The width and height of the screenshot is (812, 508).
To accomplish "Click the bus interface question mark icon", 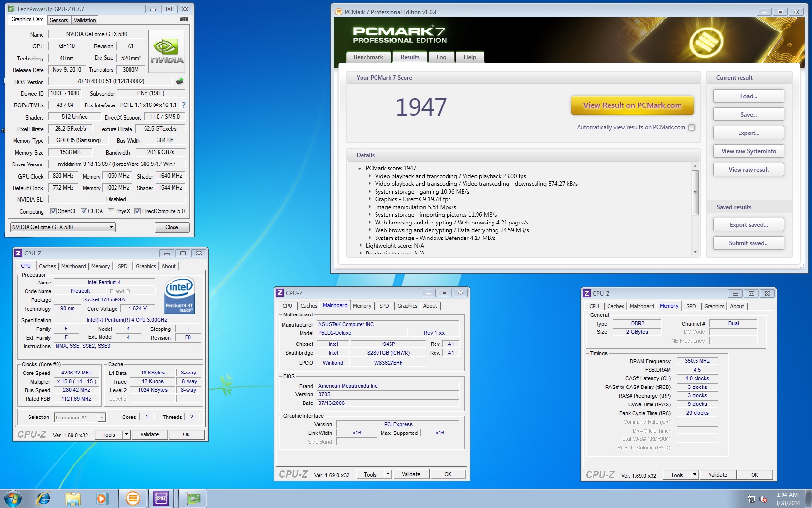I will [184, 105].
